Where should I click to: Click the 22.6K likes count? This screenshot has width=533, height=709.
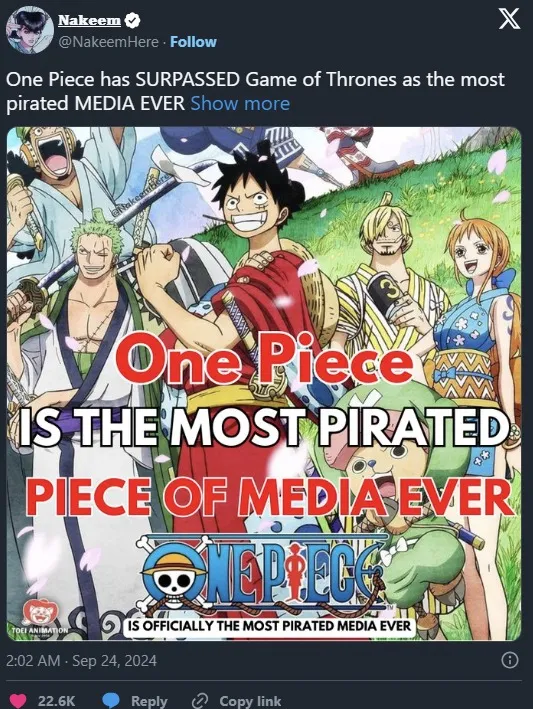point(57,701)
